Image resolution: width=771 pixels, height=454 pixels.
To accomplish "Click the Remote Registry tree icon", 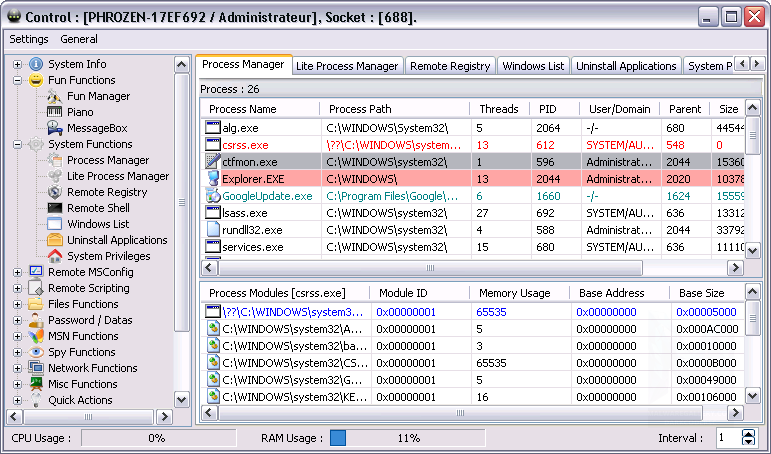I will (56, 192).
